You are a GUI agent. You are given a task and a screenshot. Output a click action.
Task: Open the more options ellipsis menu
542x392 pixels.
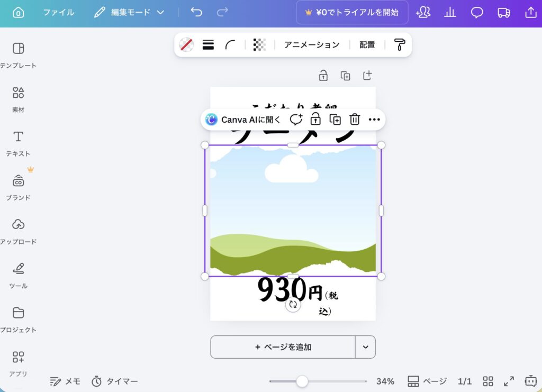(x=374, y=120)
